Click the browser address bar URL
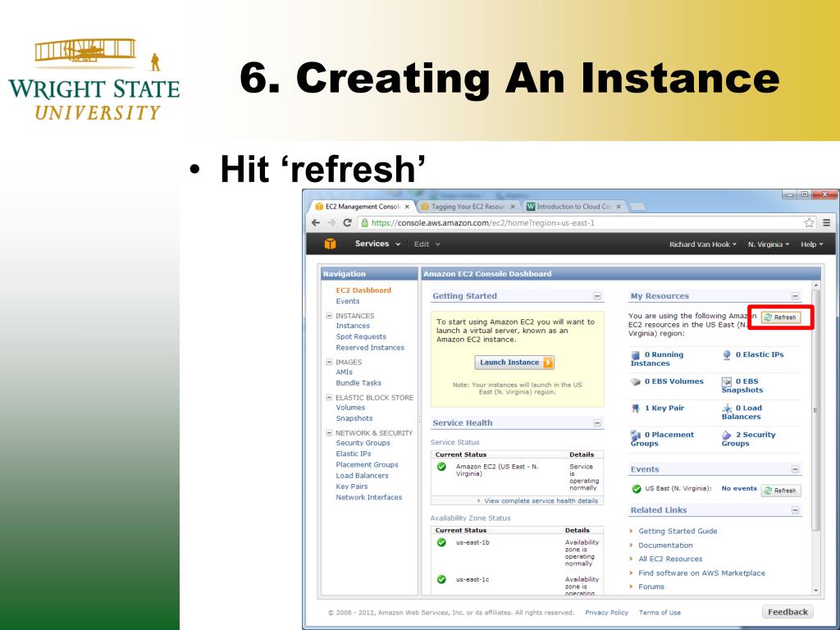This screenshot has height=630, width=840. click(482, 223)
